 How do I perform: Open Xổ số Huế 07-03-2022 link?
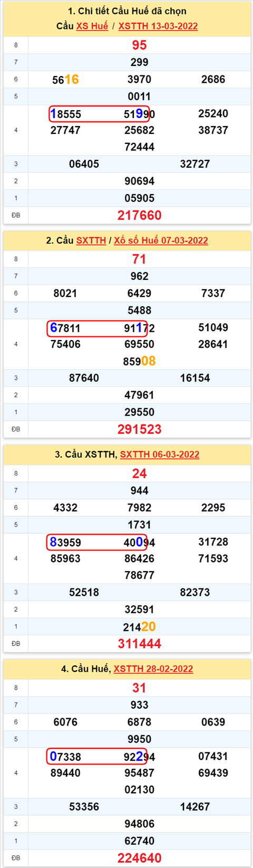(x=161, y=240)
